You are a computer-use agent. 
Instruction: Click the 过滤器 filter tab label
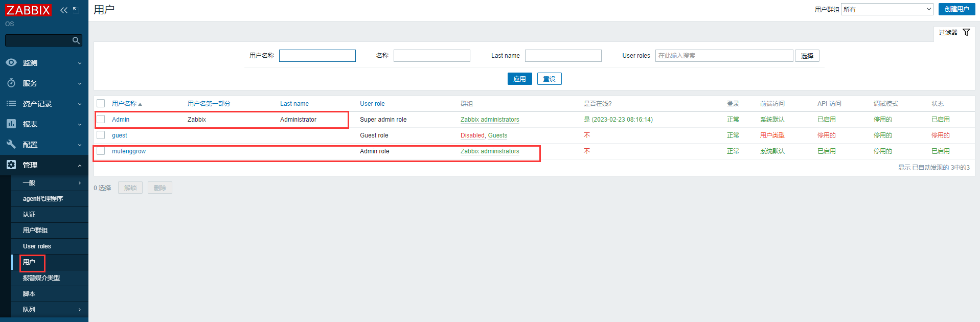(948, 32)
